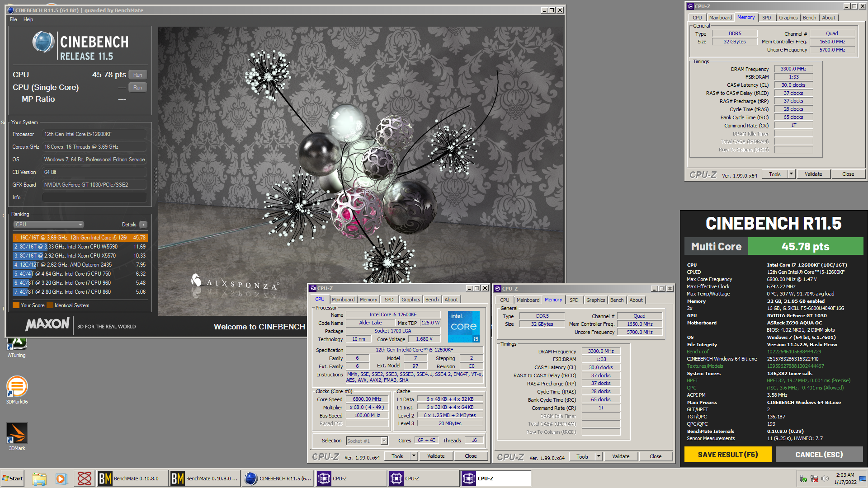Open Tools dropdown arrow in CPU-Z CPU window

414,456
